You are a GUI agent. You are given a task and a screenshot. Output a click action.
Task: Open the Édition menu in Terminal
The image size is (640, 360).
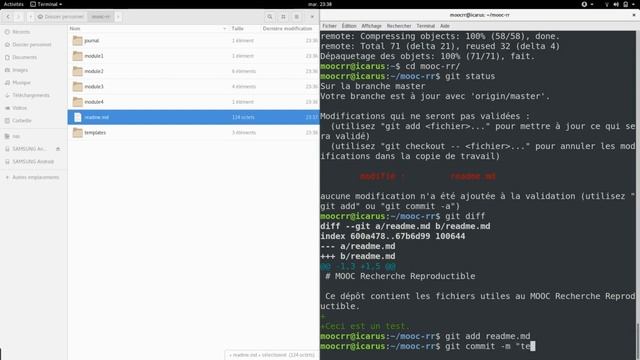(x=349, y=26)
